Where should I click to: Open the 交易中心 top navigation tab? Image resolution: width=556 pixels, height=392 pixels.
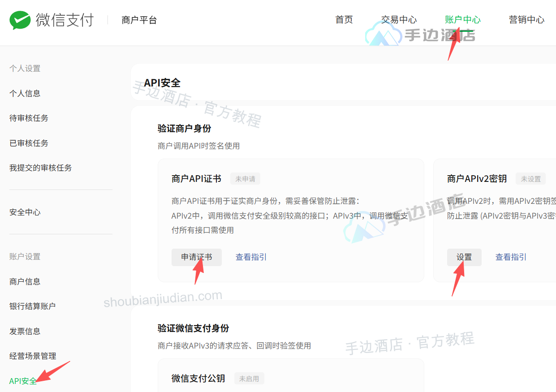pyautogui.click(x=399, y=20)
